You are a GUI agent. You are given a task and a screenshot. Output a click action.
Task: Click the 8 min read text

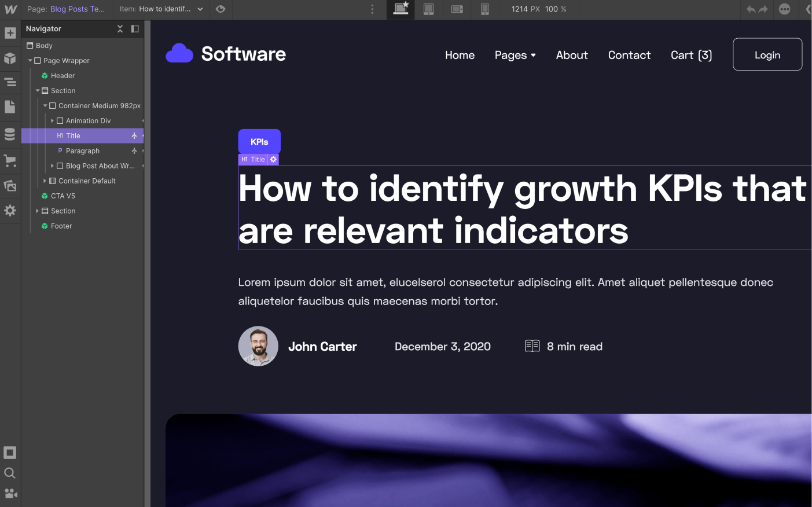pyautogui.click(x=575, y=347)
